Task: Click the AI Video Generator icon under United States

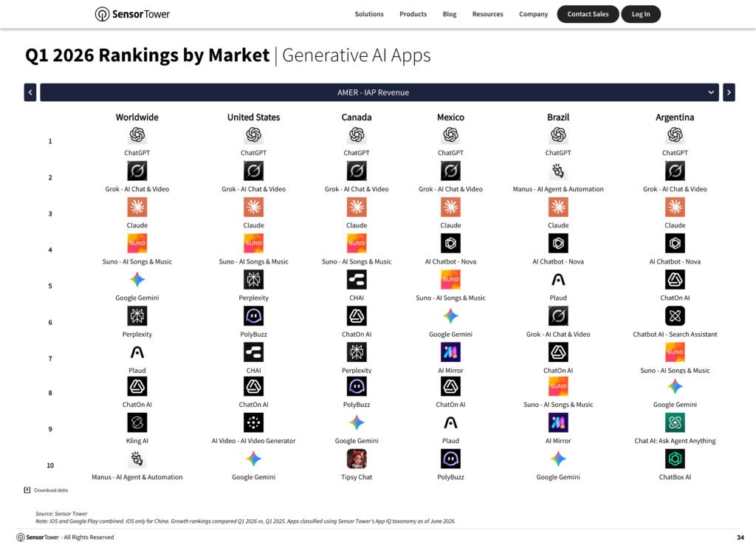Action: [x=254, y=422]
